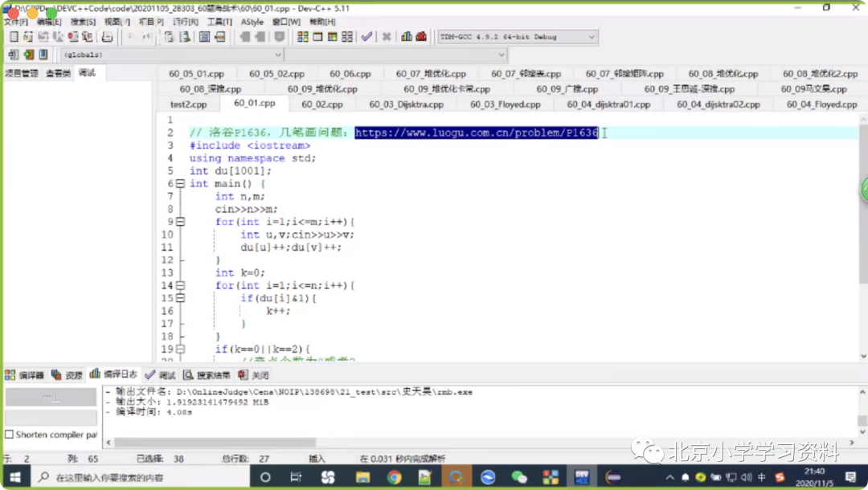The width and height of the screenshot is (868, 490).
Task: Click the Goto bookmark toolbar icon
Action: click(219, 36)
